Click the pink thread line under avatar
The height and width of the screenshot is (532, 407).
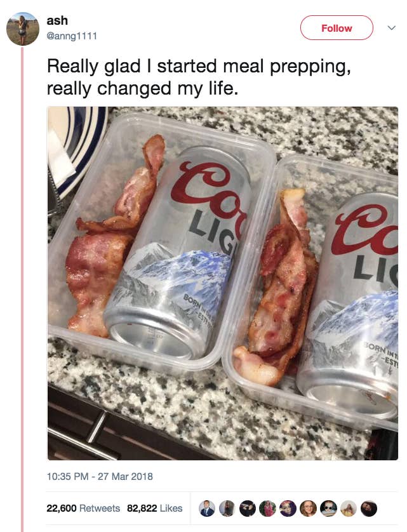click(x=23, y=289)
